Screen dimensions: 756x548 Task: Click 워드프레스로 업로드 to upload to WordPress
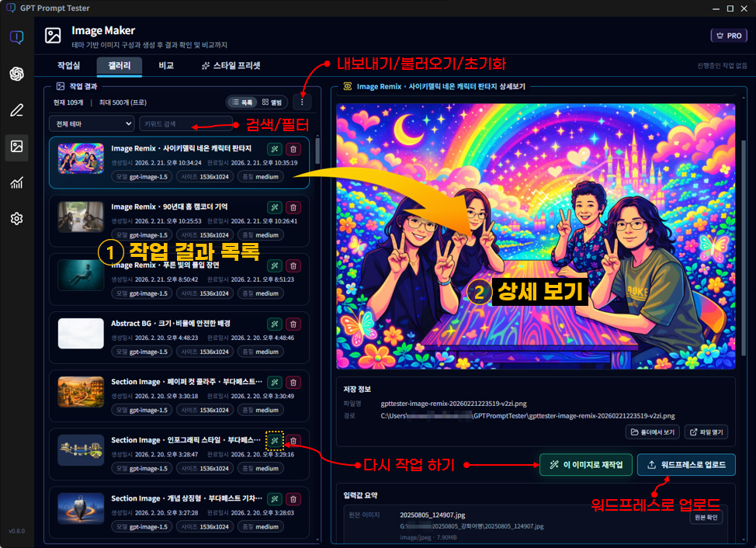click(x=688, y=464)
